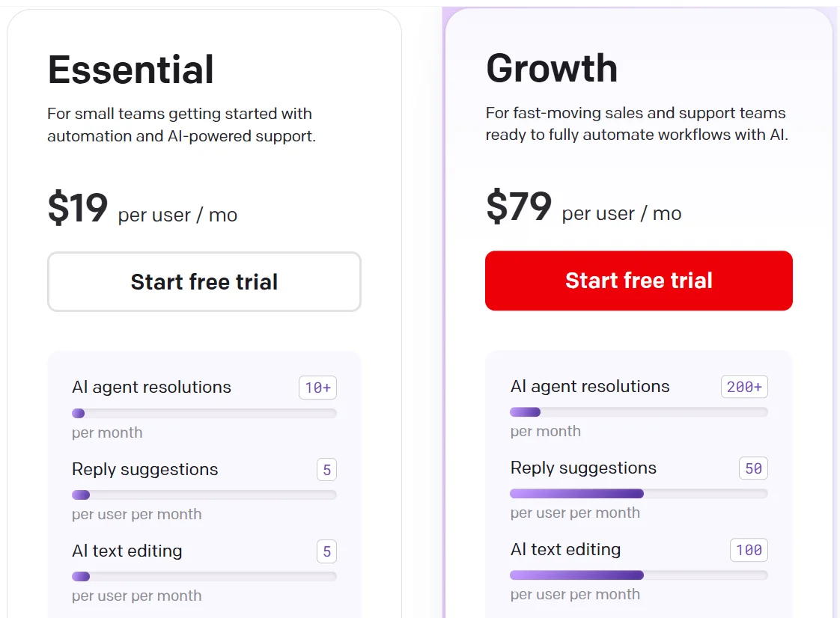Image resolution: width=840 pixels, height=618 pixels.
Task: Click Growth plan's AI agent resolutions progress bar
Action: (639, 412)
